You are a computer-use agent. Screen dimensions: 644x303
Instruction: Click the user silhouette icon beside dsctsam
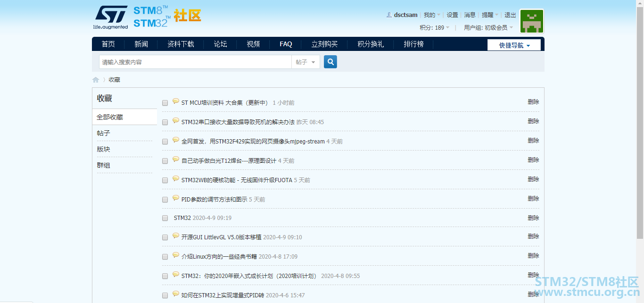(389, 15)
